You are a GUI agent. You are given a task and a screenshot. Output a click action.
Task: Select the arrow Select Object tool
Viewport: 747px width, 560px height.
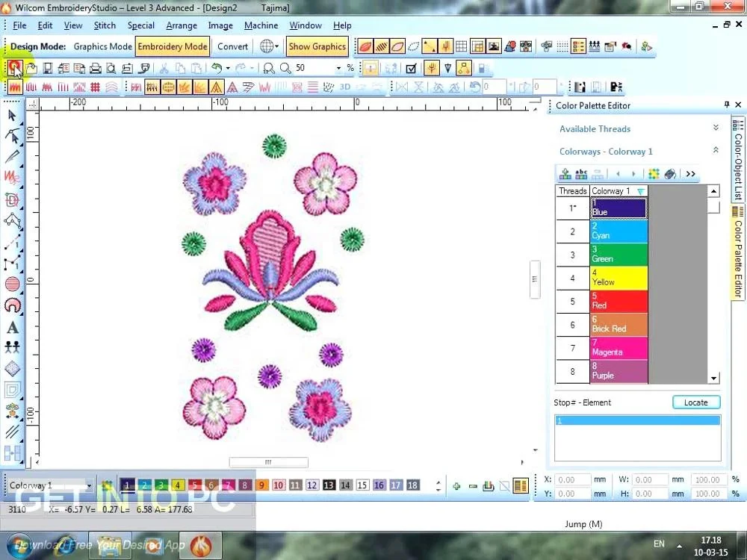[12, 115]
